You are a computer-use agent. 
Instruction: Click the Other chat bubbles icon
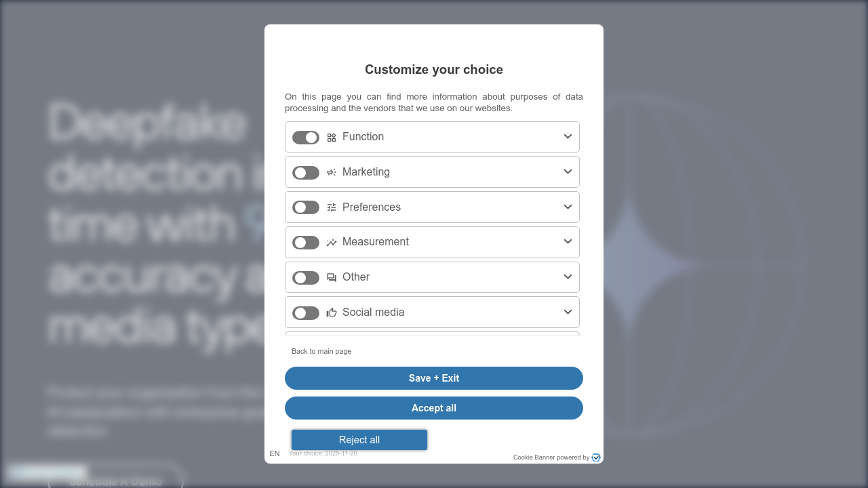coord(332,278)
